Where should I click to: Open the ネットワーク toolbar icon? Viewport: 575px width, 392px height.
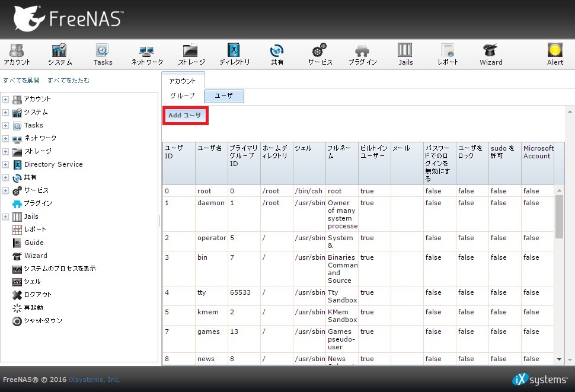[146, 55]
